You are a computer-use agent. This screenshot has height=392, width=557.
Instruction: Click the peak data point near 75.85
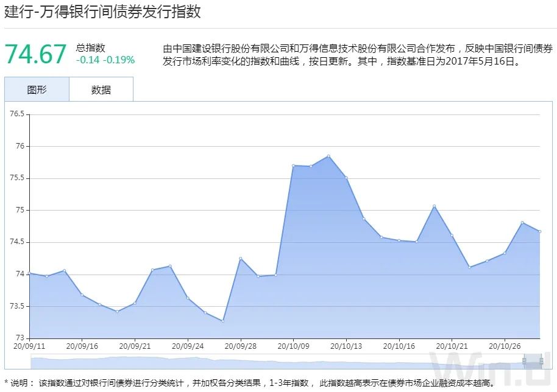(328, 156)
